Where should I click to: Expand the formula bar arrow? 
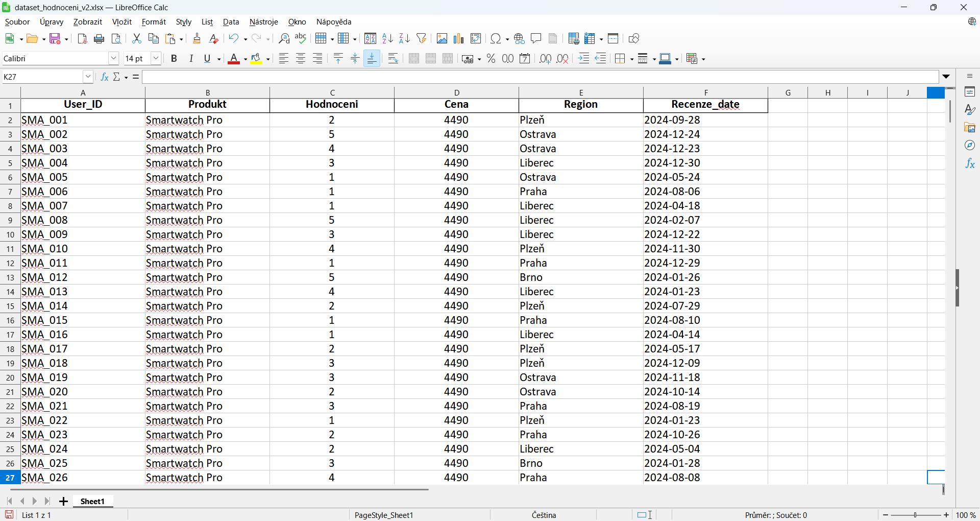(946, 77)
